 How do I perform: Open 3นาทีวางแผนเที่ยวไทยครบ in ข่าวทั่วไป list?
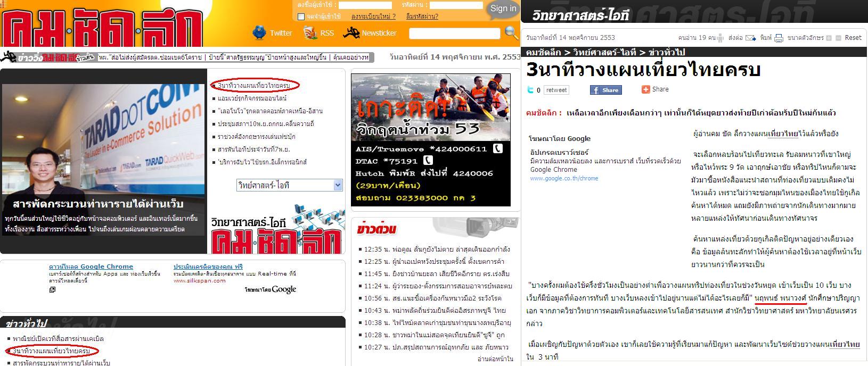point(52,351)
